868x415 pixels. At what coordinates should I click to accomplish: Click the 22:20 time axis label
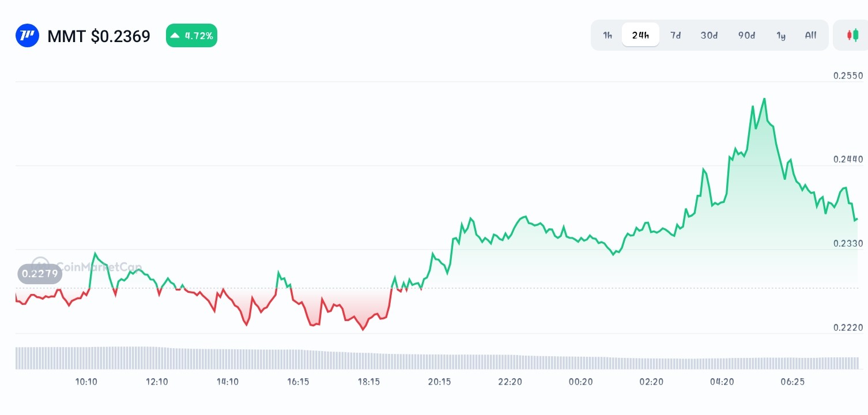(510, 382)
